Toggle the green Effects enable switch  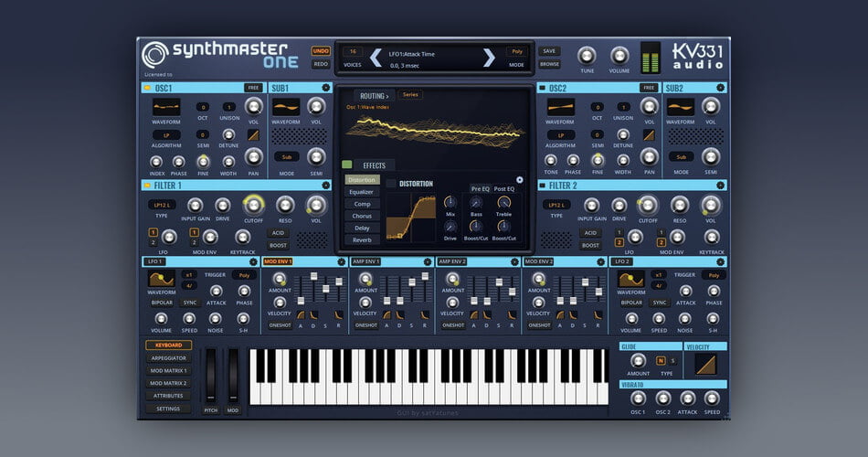[x=347, y=165]
